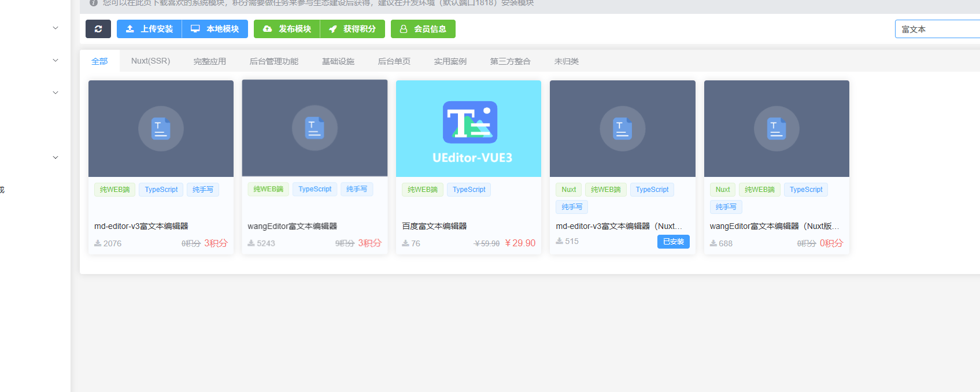Click the md-editor-v3富文本编辑器 title with 3积分
Image resolution: width=980 pixels, height=392 pixels.
point(141,226)
